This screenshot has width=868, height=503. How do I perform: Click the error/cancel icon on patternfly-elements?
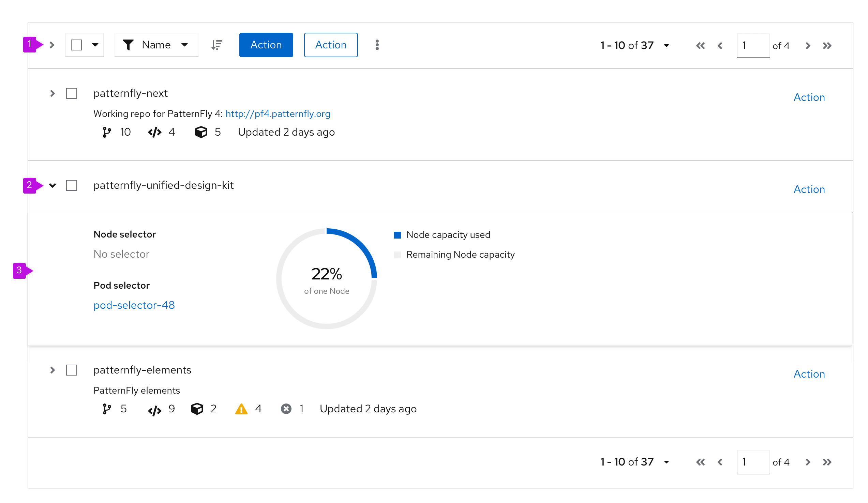[287, 409]
